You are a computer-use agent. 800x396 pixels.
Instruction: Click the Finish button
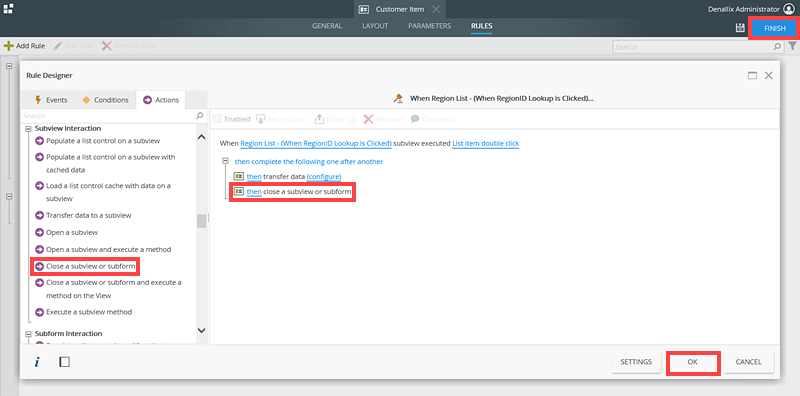[774, 29]
